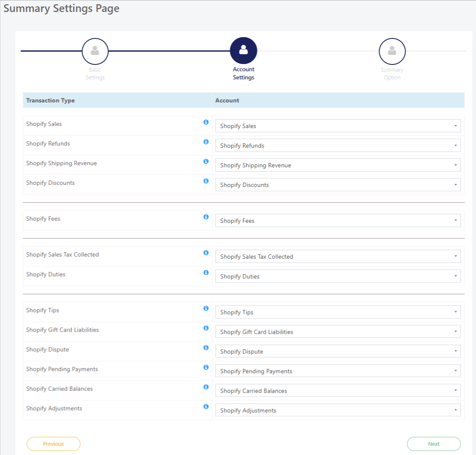Image resolution: width=476 pixels, height=455 pixels.
Task: Open the Shopify Sales Tax Collected dropdown
Action: (x=338, y=256)
